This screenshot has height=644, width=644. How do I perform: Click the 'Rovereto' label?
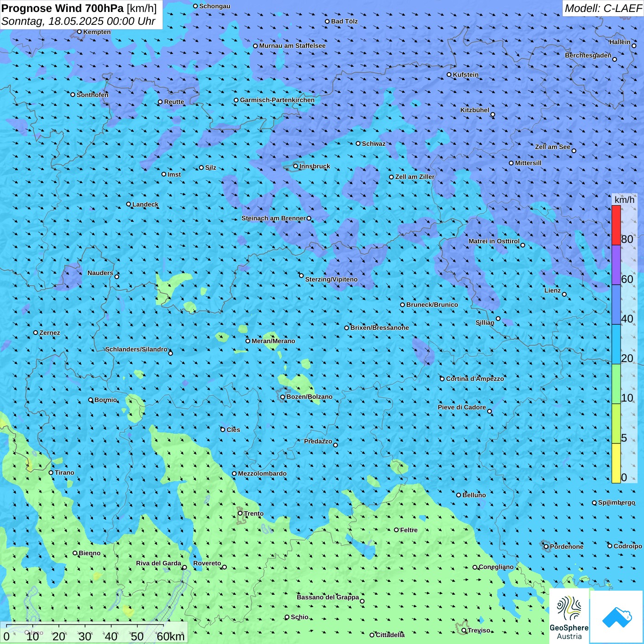207,563
